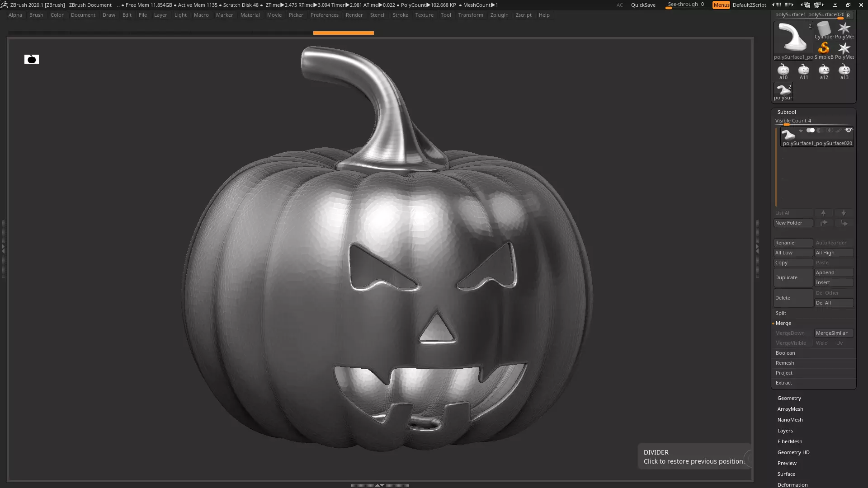Select the a12 pumpkin tool icon
The image size is (868, 488).
coord(824,70)
